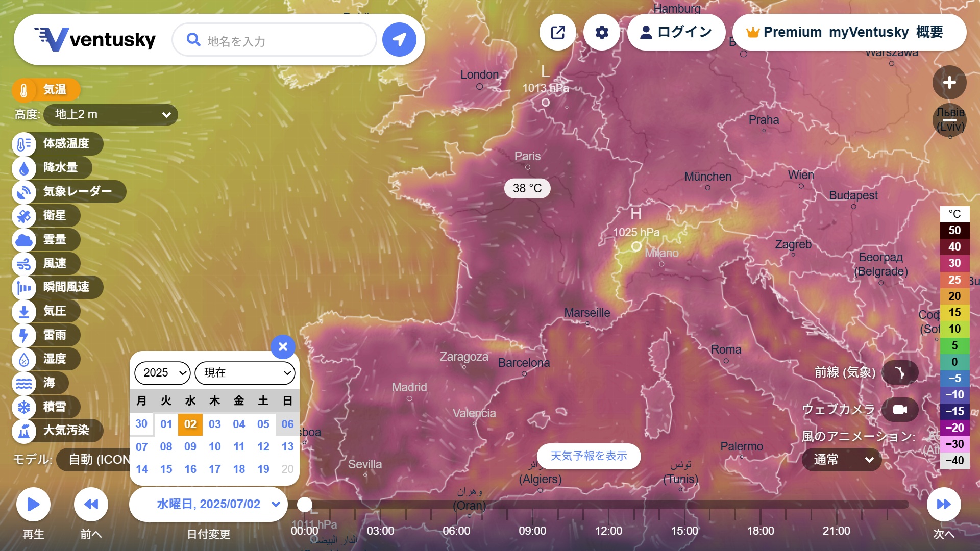Select calendar date 19

(263, 469)
